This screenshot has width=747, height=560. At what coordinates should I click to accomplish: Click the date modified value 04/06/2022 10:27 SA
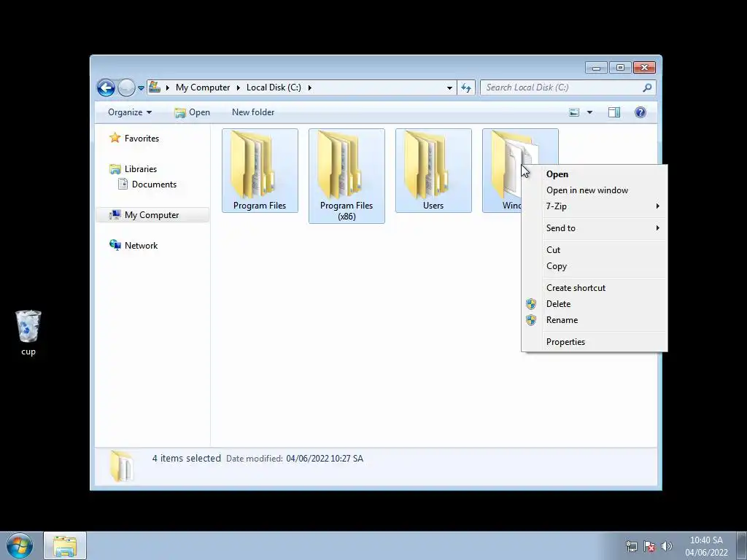click(325, 459)
